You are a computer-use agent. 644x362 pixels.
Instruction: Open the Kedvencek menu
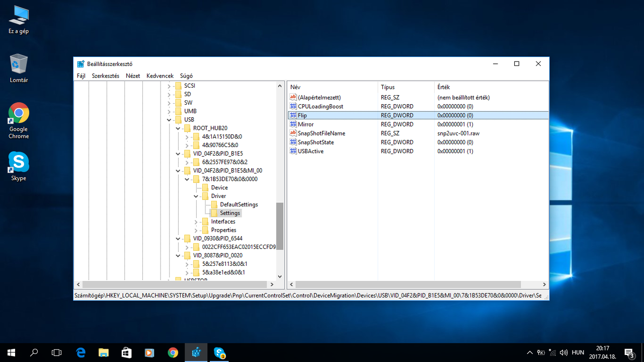pos(160,76)
